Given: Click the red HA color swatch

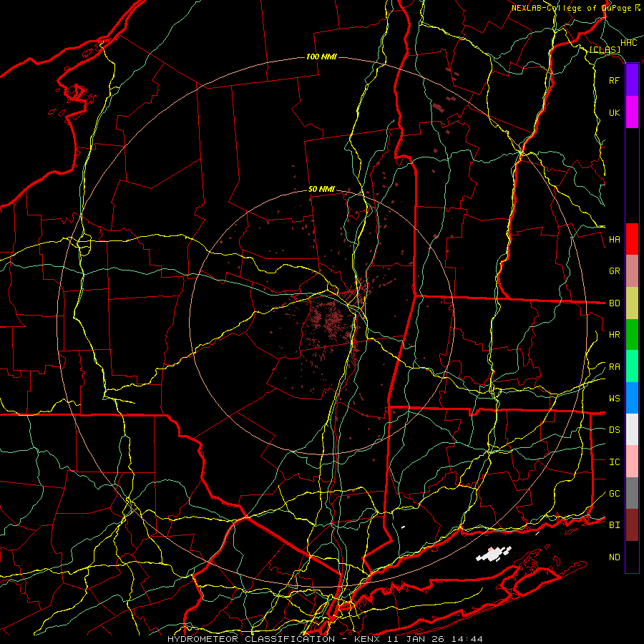Looking at the screenshot, I should tap(632, 239).
